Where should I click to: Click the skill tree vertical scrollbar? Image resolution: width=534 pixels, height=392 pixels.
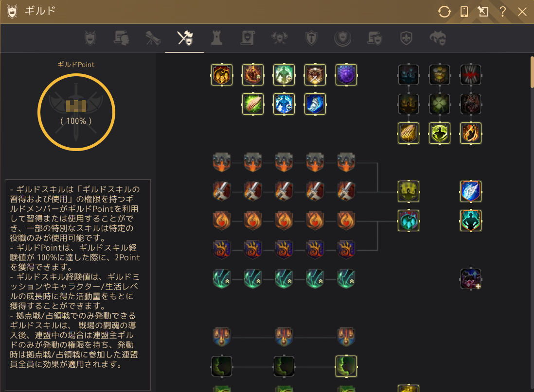[532, 72]
